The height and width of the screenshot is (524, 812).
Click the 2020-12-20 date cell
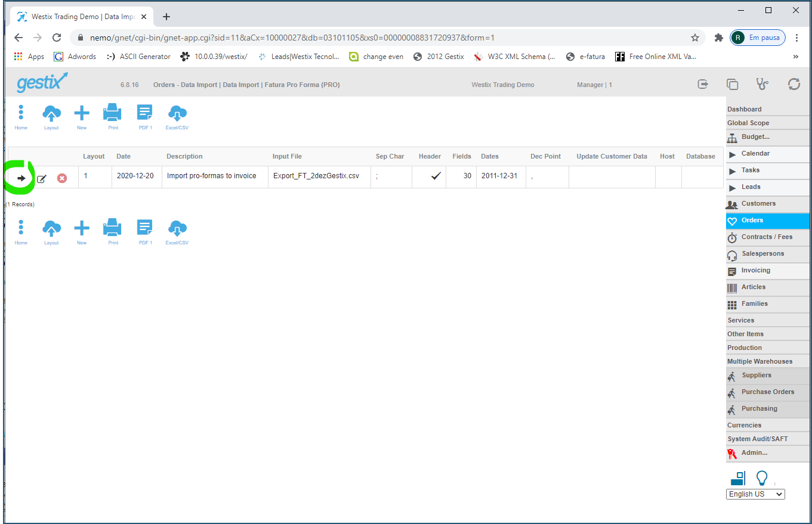(137, 176)
